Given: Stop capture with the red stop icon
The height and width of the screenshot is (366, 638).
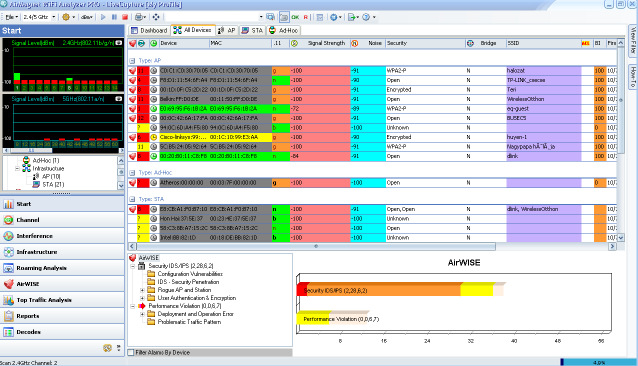Looking at the screenshot, I should pyautogui.click(x=125, y=17).
